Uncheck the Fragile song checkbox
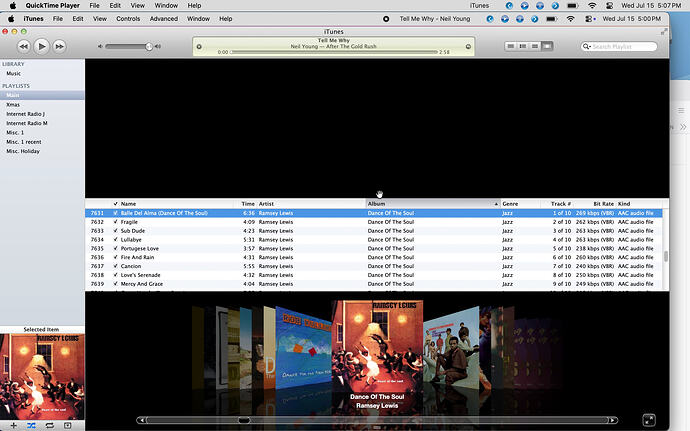Image resolution: width=690 pixels, height=431 pixels. [115, 222]
